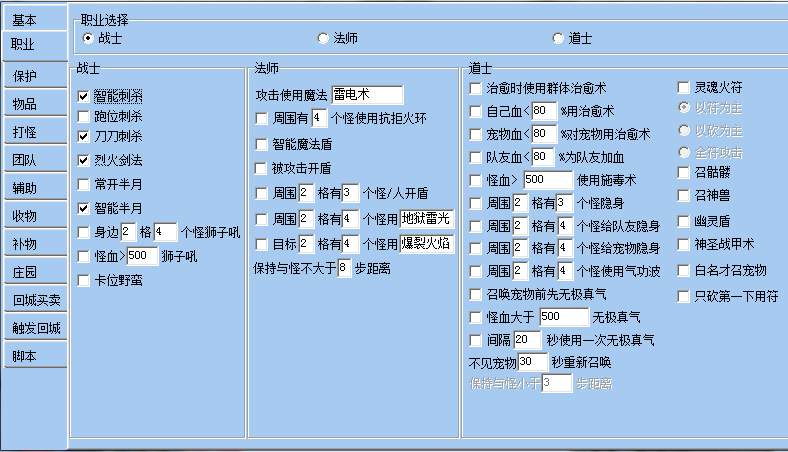The width and height of the screenshot is (788, 452).
Task: Tick the 目标格有个怪用 爆裂火焰 checkbox
Action: (261, 245)
